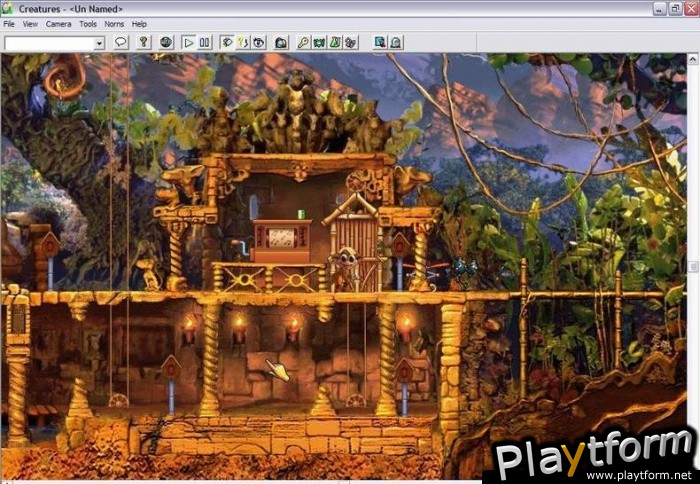Click the globe world icon
The width and height of the screenshot is (700, 484).
166,42
